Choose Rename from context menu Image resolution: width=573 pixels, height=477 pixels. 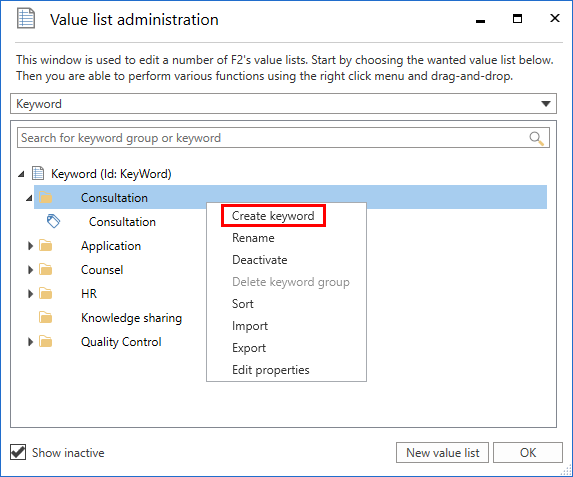point(253,238)
